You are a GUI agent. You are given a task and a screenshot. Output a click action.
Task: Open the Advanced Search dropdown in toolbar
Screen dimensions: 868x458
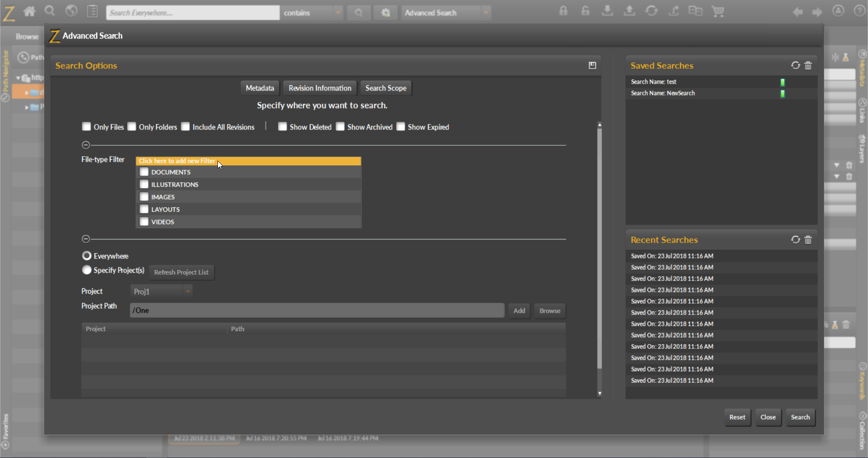pos(446,13)
